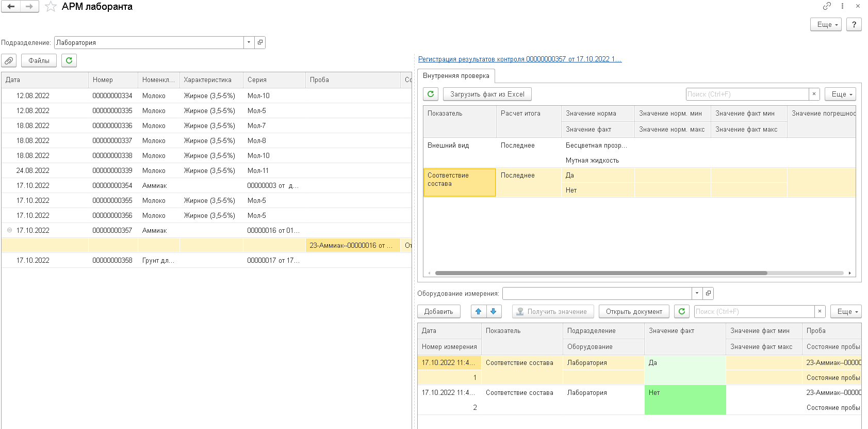Go back using left arrow button
The width and height of the screenshot is (868, 429).
tap(10, 7)
